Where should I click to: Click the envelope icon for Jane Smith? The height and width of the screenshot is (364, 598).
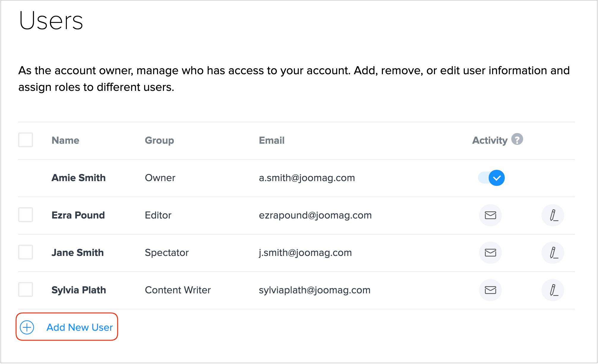click(490, 253)
